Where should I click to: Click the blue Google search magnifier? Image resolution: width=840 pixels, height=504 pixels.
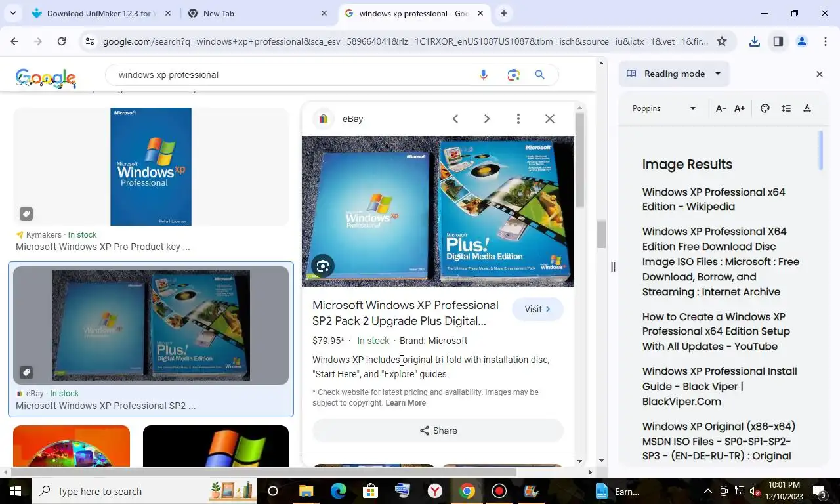540,75
